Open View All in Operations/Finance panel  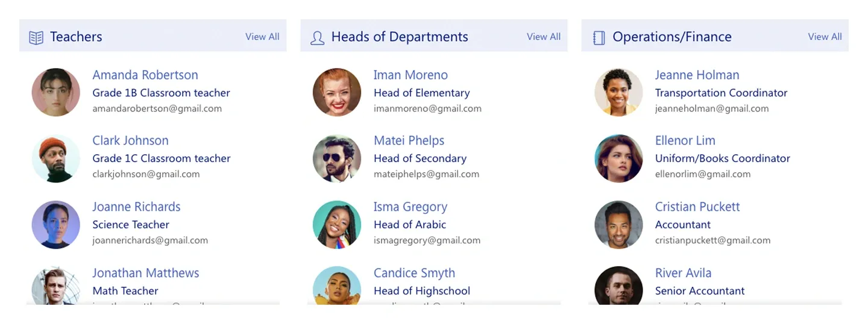click(x=825, y=37)
